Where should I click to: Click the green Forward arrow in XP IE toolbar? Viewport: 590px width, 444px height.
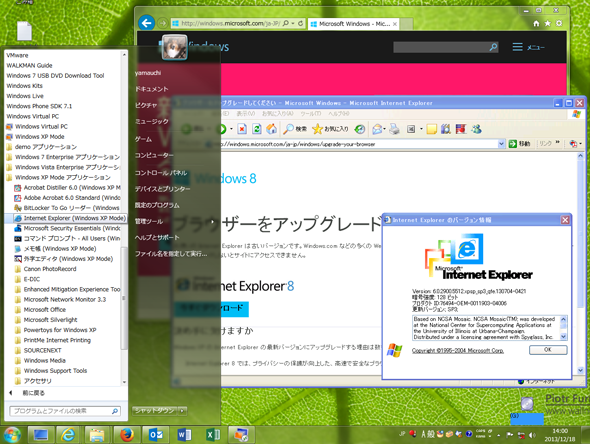221,129
